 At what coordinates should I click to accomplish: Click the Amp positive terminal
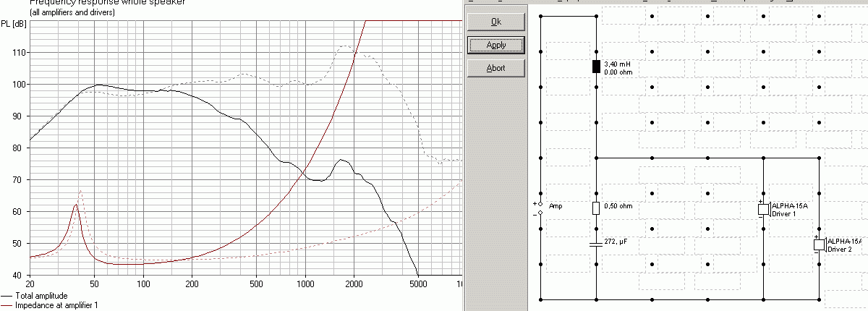click(x=540, y=205)
